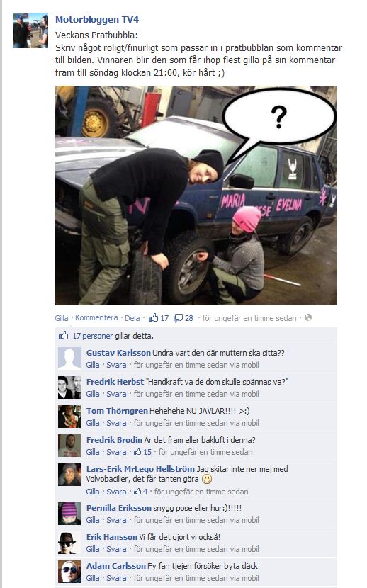Click the 15 likes icon on Fredrik Brodin's comment
Viewport: 367px width, 588px height.
point(137,452)
